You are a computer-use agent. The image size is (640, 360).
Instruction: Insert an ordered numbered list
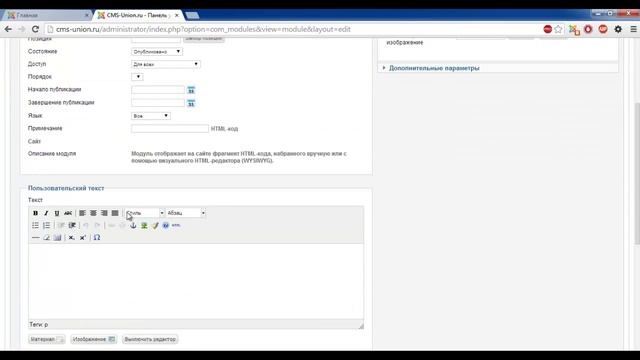coord(47,225)
